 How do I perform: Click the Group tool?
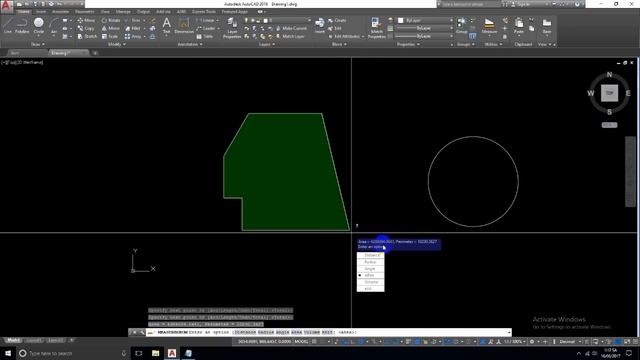pyautogui.click(x=462, y=25)
